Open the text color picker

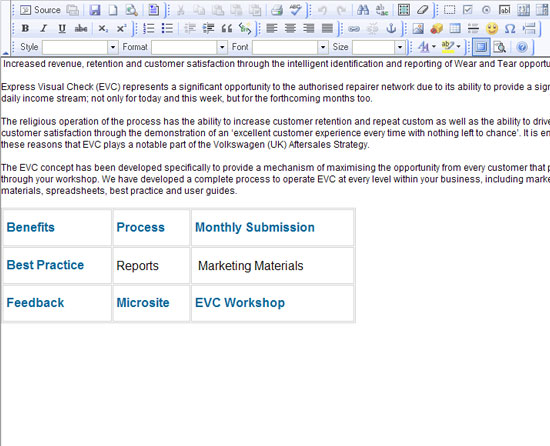pyautogui.click(x=427, y=47)
